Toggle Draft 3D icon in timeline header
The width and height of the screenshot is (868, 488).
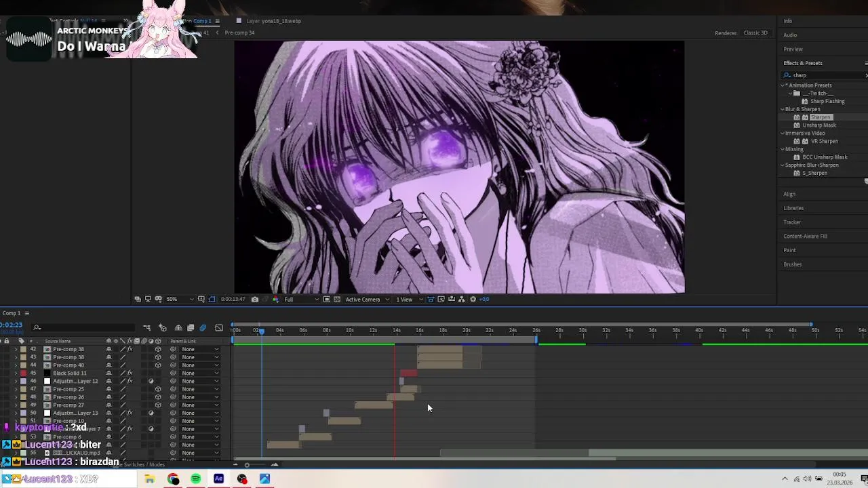click(163, 328)
